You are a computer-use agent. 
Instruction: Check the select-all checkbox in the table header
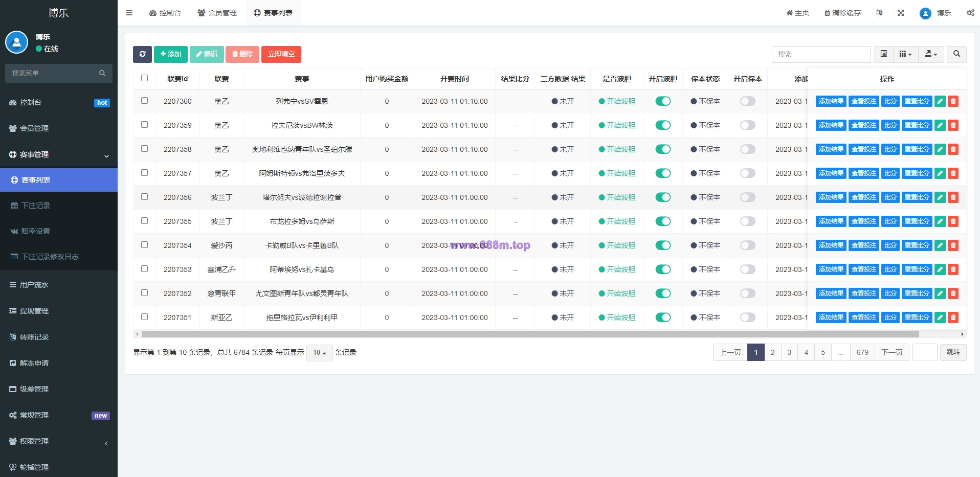click(144, 78)
